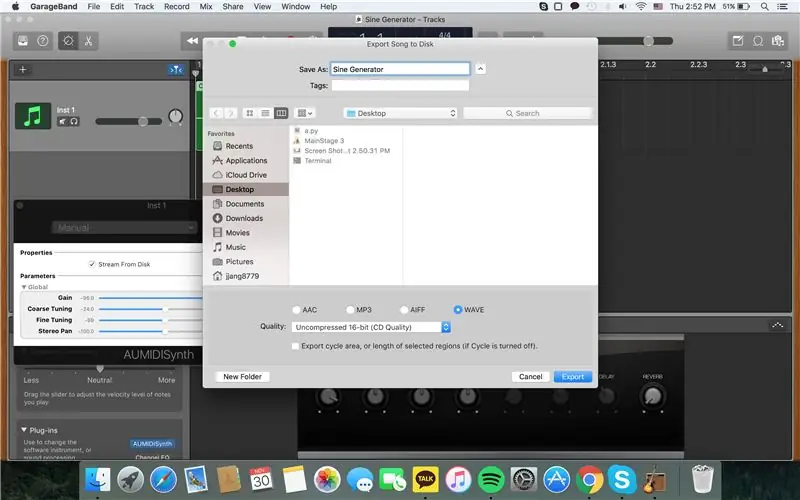
Task: Open the Record menu
Action: pyautogui.click(x=177, y=7)
